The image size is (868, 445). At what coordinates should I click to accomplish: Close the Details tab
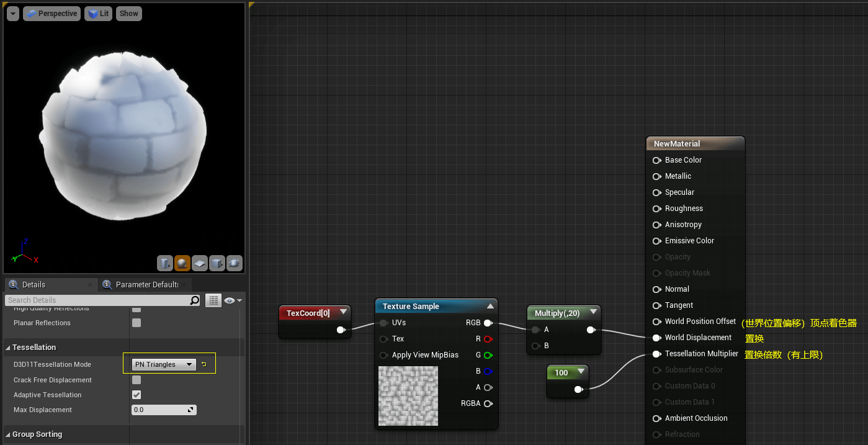coord(90,285)
